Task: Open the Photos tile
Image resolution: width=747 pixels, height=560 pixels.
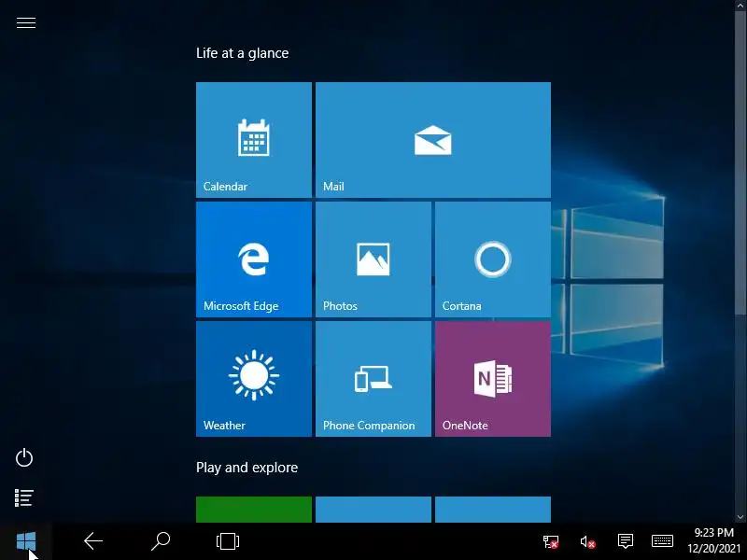Action: pyautogui.click(x=373, y=259)
